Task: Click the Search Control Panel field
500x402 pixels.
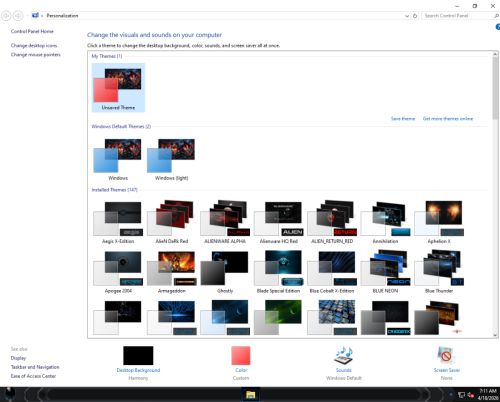Action: pyautogui.click(x=460, y=16)
